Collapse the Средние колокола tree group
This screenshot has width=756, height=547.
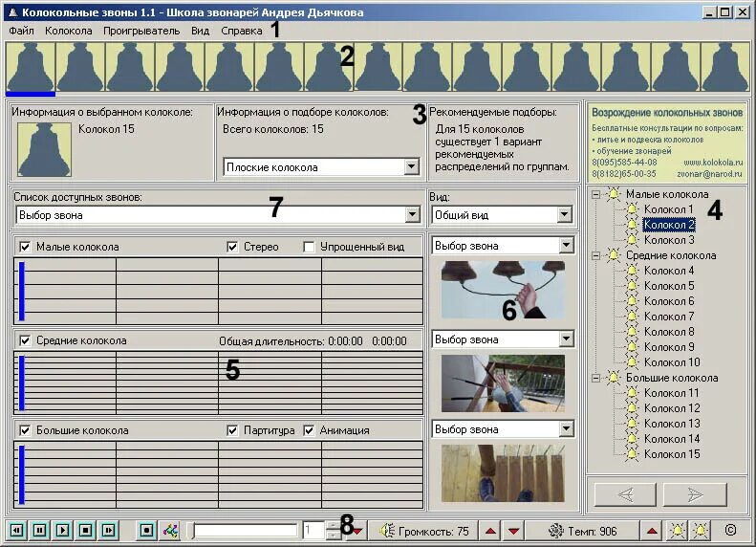(x=596, y=255)
